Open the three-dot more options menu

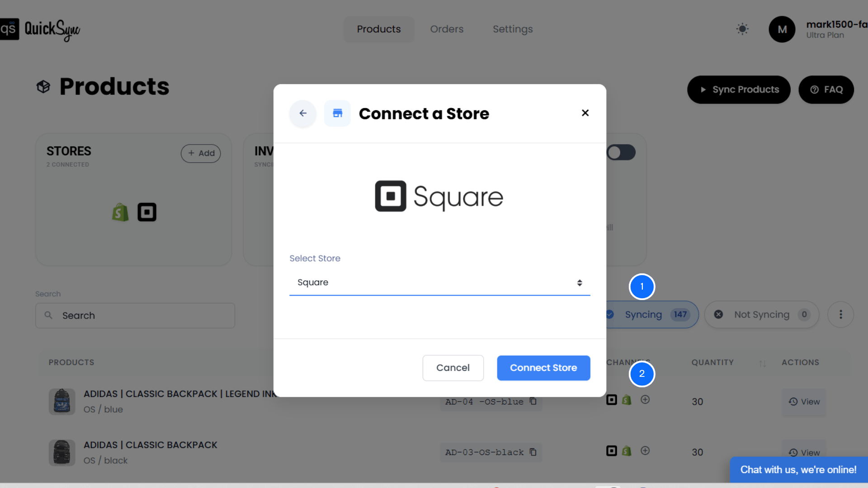pos(840,314)
